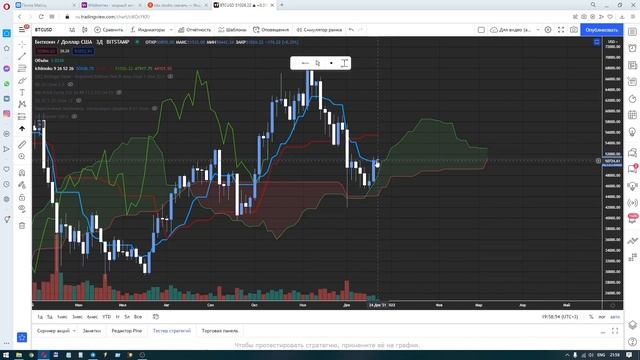This screenshot has height=360, width=640.
Task: Select the crosshair cursor tool
Action: (x=22, y=44)
